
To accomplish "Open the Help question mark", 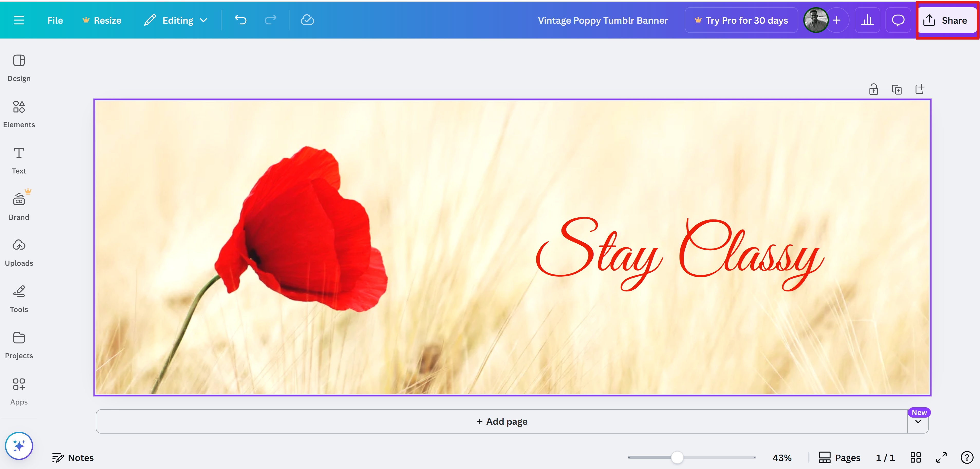I will pos(966,457).
